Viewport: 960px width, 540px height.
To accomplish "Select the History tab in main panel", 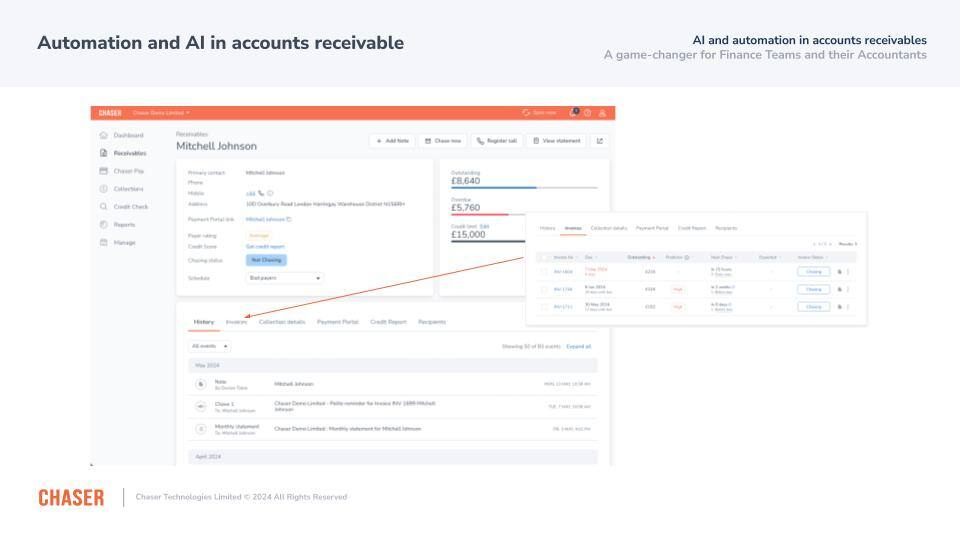I will pos(204,322).
